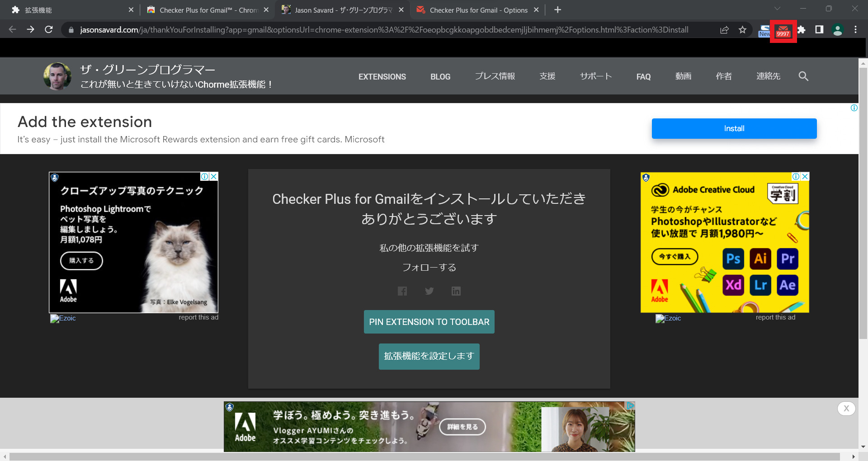Click PIN EXTENSION TO TOOLBAR button

429,322
